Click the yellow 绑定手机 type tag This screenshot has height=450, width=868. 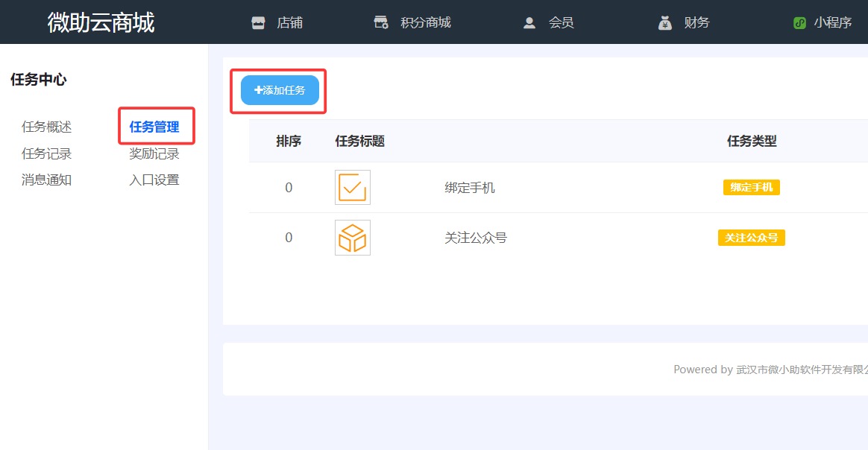(x=751, y=188)
